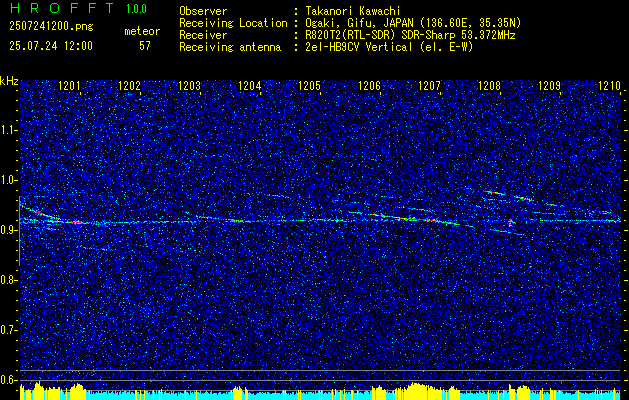Click the HROFFT 1.0.0 title text

(78, 8)
